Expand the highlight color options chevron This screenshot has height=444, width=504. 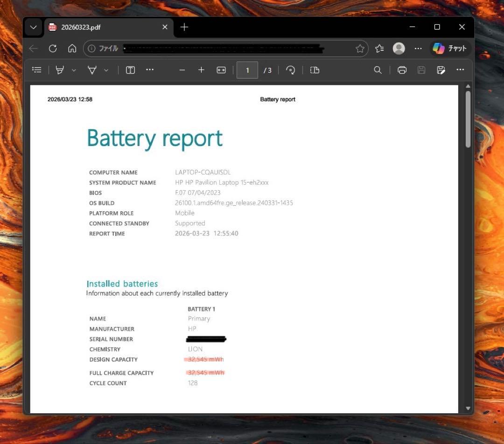[73, 70]
